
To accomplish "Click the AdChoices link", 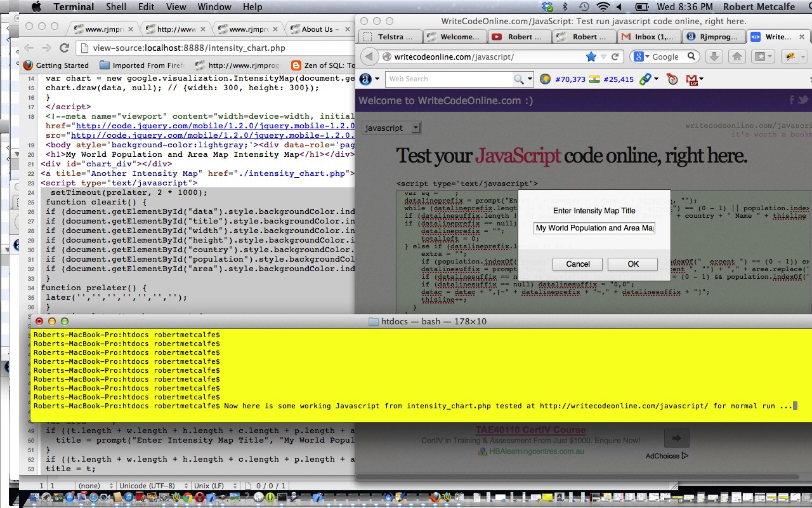I will click(x=666, y=455).
